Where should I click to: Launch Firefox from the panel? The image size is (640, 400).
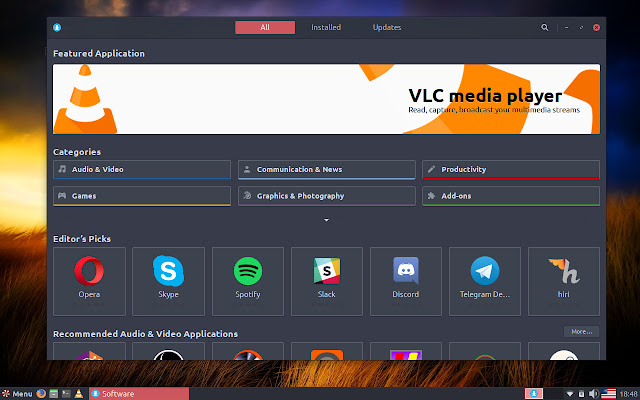[41, 393]
